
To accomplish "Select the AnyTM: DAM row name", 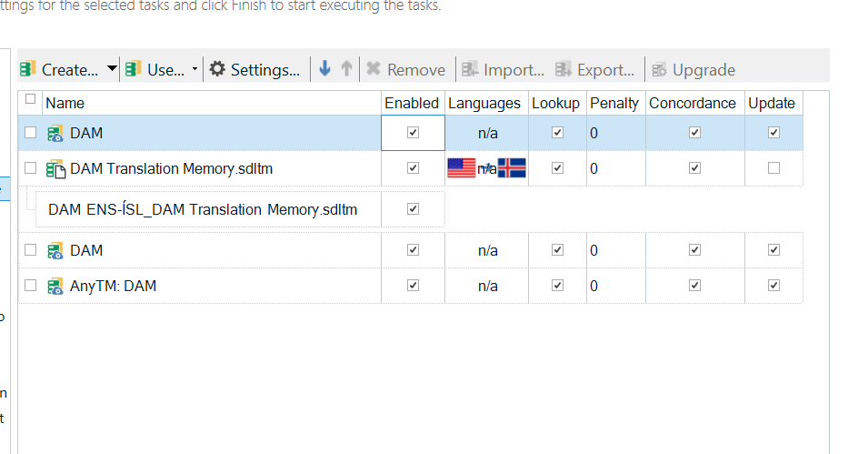I will 113,286.
